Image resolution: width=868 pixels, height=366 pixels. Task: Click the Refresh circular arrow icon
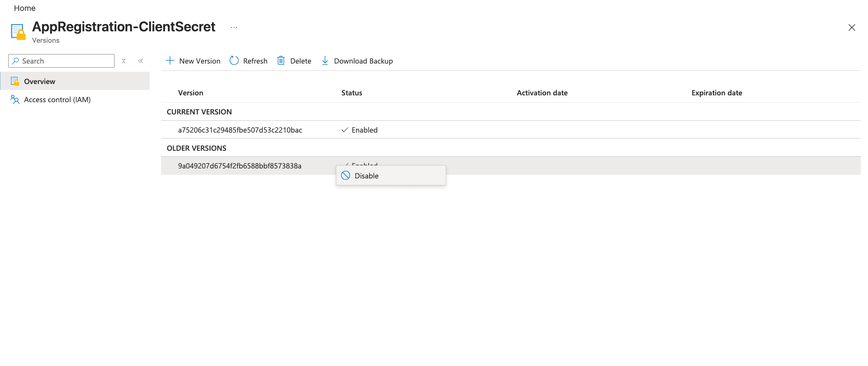click(234, 61)
